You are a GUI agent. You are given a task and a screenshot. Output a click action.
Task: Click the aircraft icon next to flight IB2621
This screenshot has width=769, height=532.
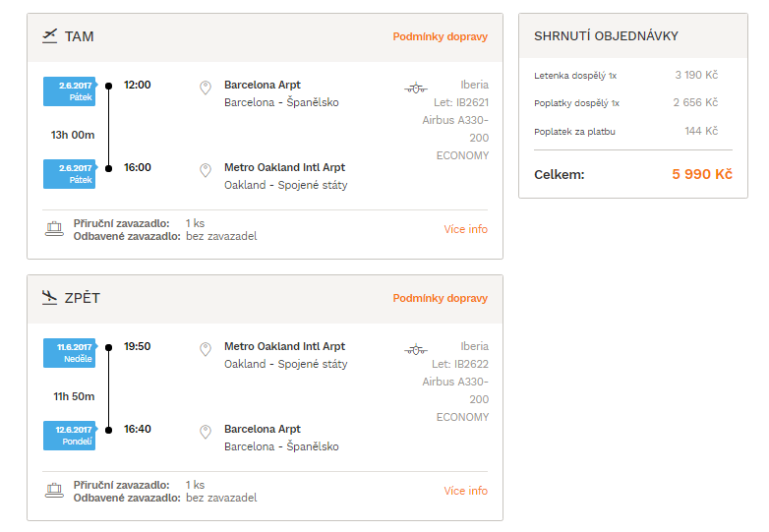point(416,89)
